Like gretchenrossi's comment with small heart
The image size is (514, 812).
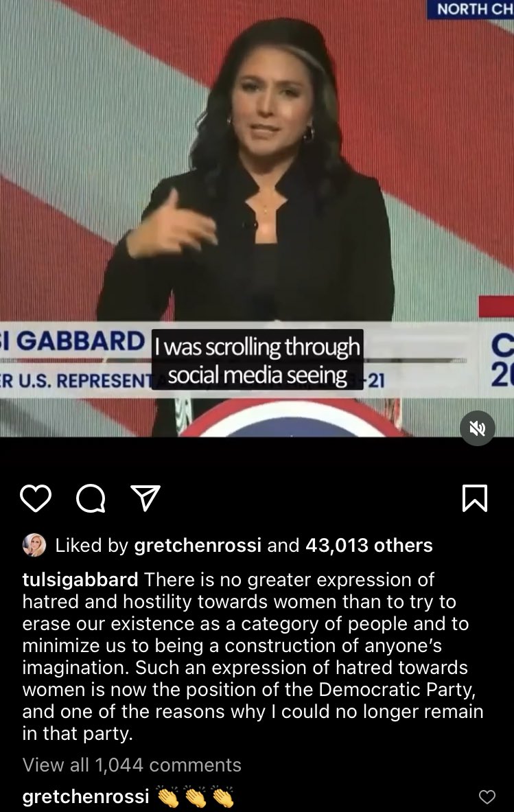[x=487, y=797]
